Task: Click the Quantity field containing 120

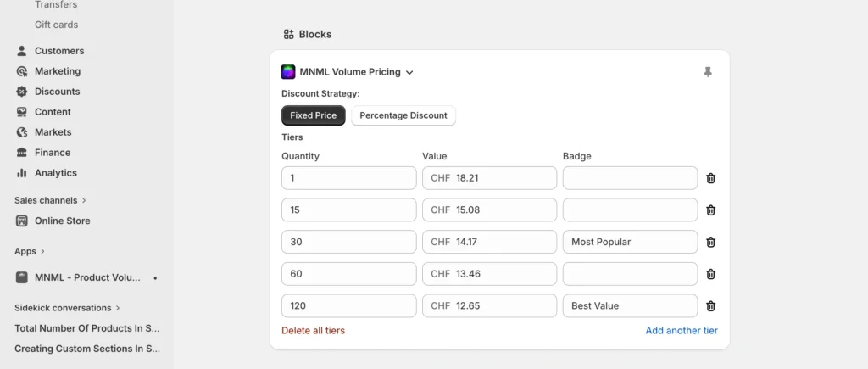Action: (348, 306)
